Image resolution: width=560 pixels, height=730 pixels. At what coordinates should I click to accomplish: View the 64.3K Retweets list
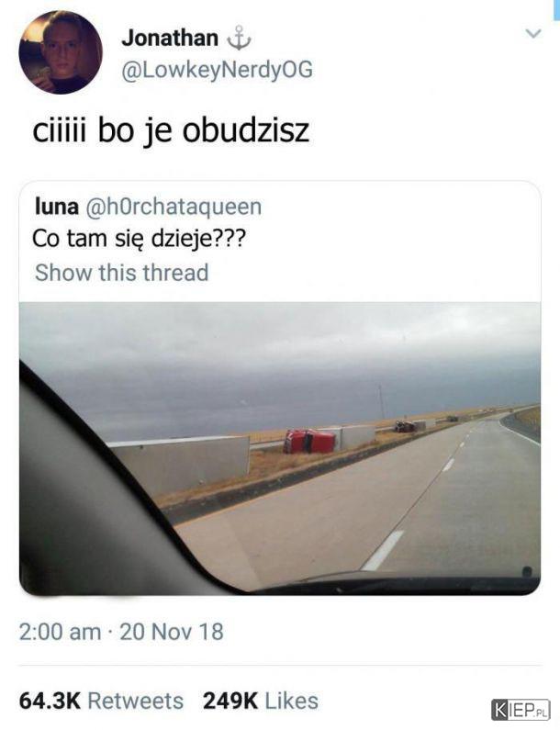click(101, 701)
